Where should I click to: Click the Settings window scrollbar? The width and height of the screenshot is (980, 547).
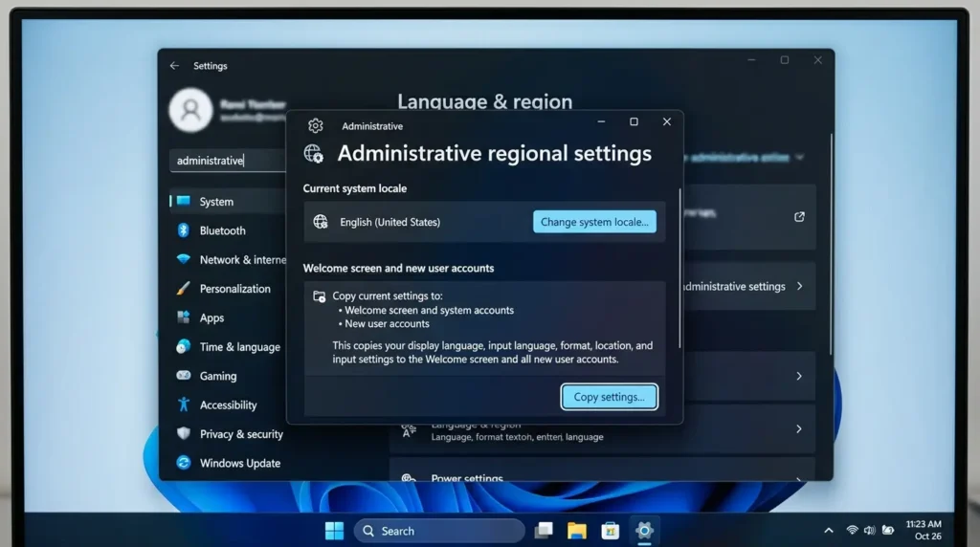[x=831, y=245]
